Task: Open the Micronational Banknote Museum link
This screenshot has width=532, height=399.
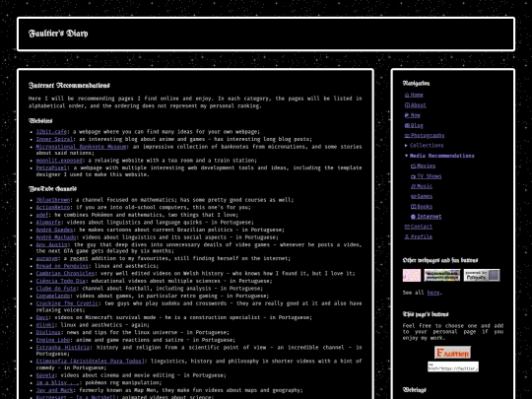Action: [x=82, y=147]
